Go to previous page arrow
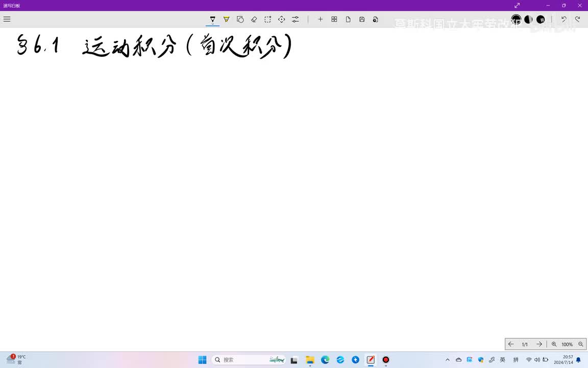This screenshot has width=588, height=368. 511,344
